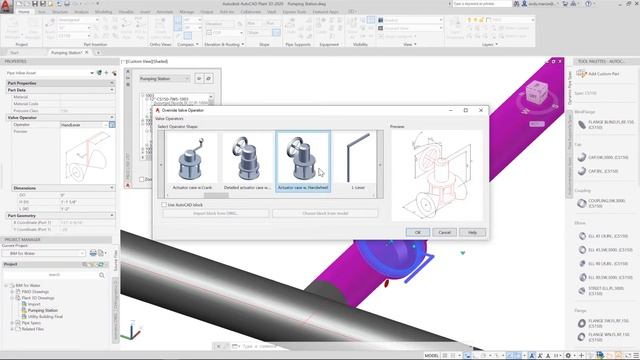Screen dimensions: 640x360
Task: Click the ViewCube in the viewport
Action: 536,93
